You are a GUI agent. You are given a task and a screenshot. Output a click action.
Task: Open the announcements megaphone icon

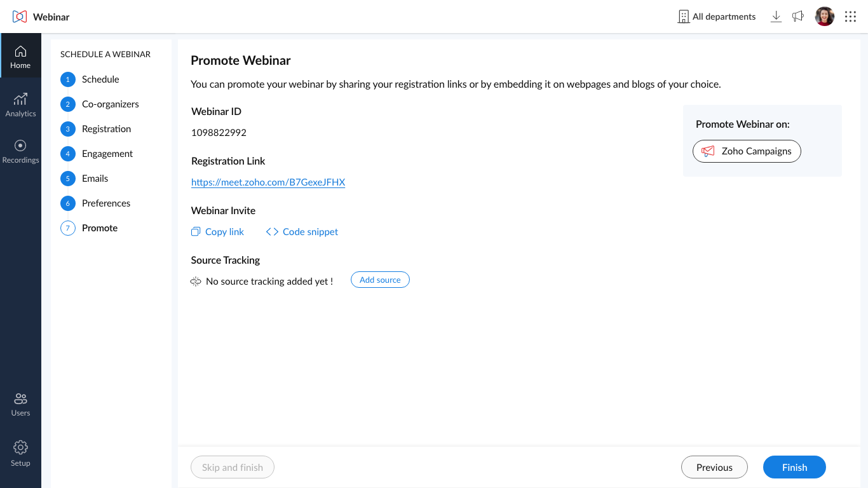point(798,17)
